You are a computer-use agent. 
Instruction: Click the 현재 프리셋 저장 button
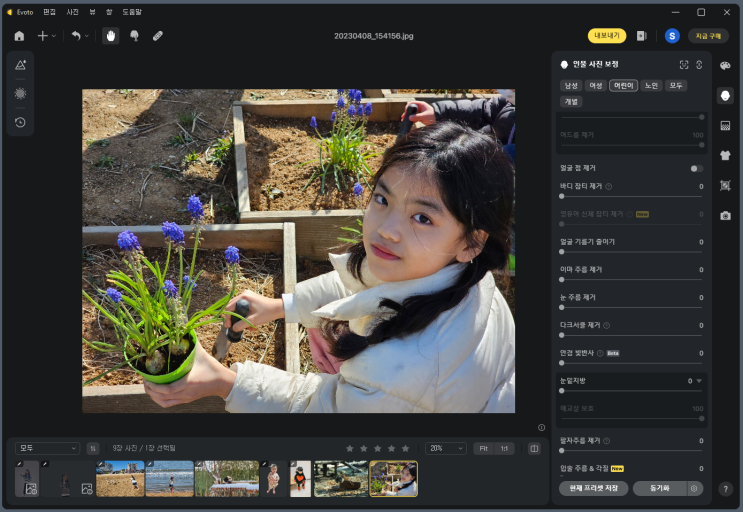click(x=593, y=488)
